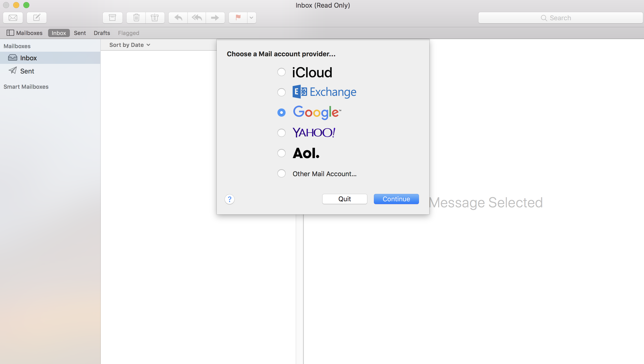The height and width of the screenshot is (364, 644).
Task: Click the Forward arrow icon
Action: pyautogui.click(x=215, y=18)
